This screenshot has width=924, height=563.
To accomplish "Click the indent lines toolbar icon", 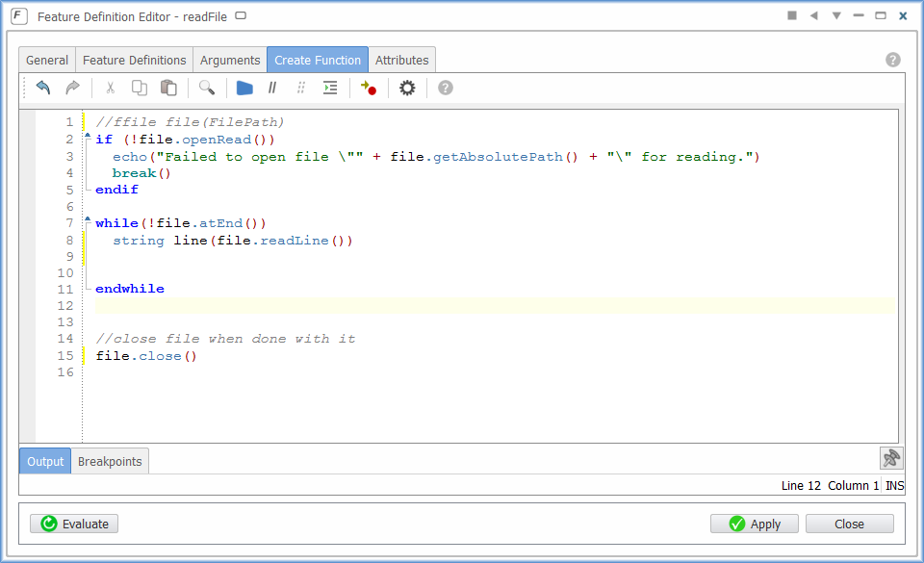I will pos(330,88).
